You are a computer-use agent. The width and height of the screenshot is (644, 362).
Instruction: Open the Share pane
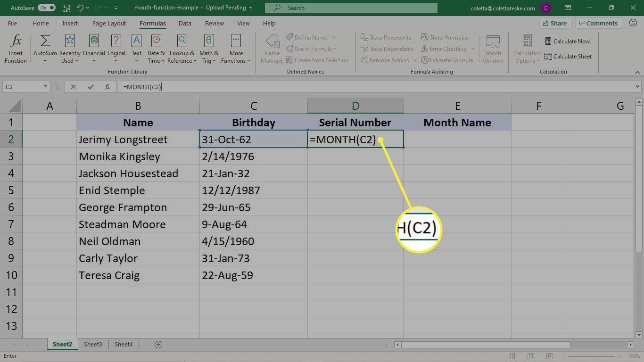[555, 23]
